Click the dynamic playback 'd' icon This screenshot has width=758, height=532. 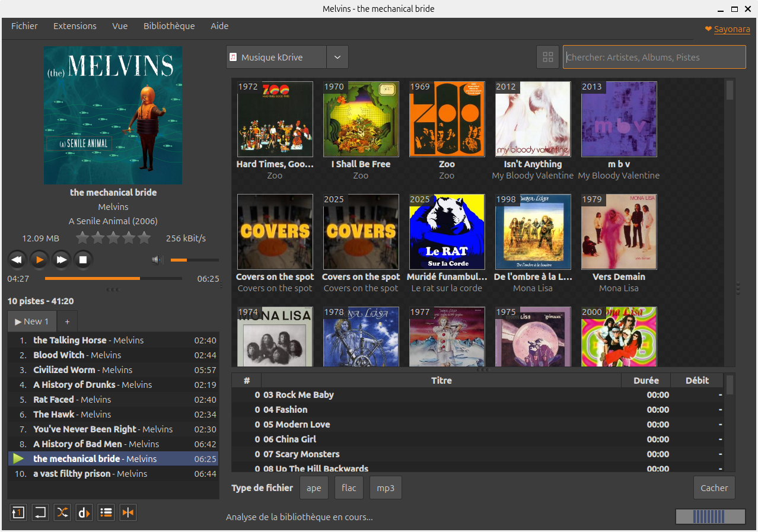tap(84, 512)
